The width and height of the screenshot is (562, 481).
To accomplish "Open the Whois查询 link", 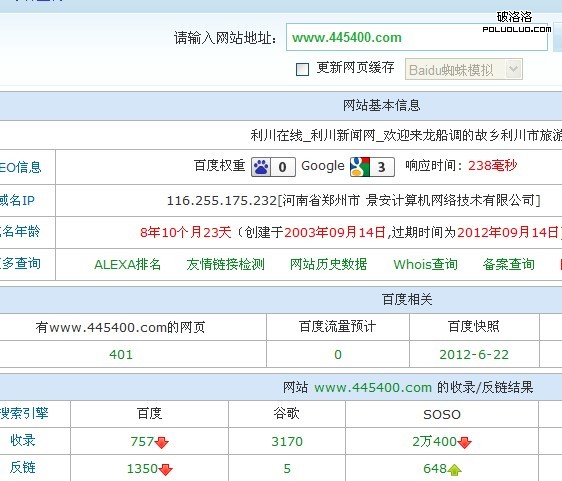I will click(425, 265).
